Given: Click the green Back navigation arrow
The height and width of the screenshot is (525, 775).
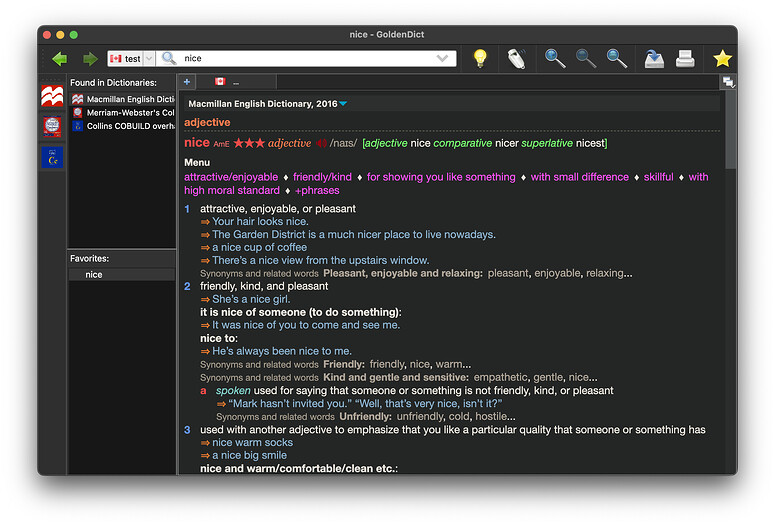Looking at the screenshot, I should tap(59, 59).
